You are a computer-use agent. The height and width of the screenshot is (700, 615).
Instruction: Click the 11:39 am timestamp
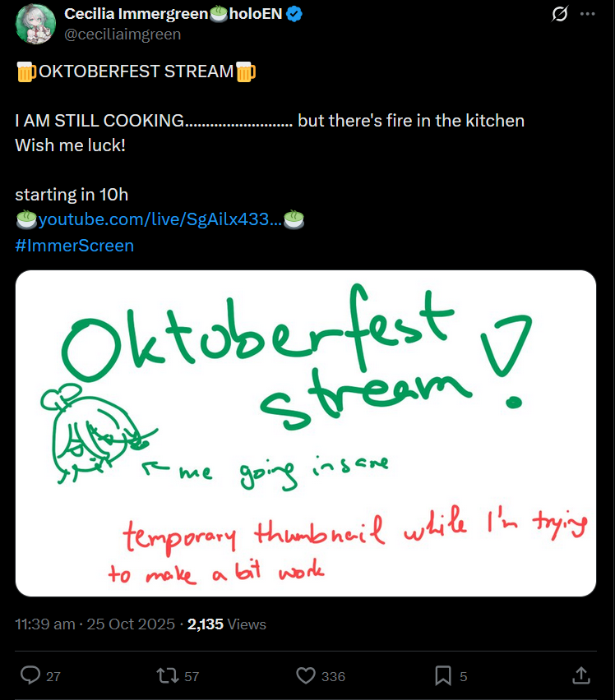45,624
